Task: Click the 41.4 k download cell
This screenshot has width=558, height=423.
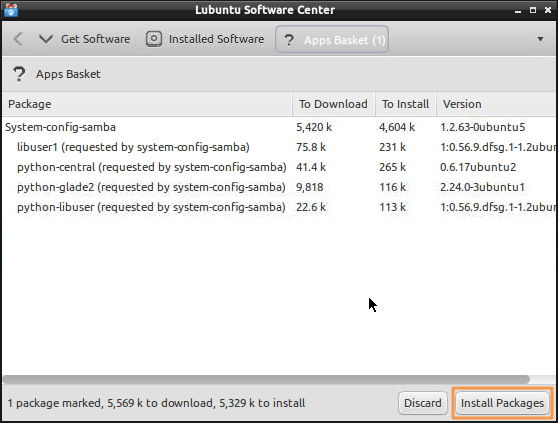Action: [311, 167]
